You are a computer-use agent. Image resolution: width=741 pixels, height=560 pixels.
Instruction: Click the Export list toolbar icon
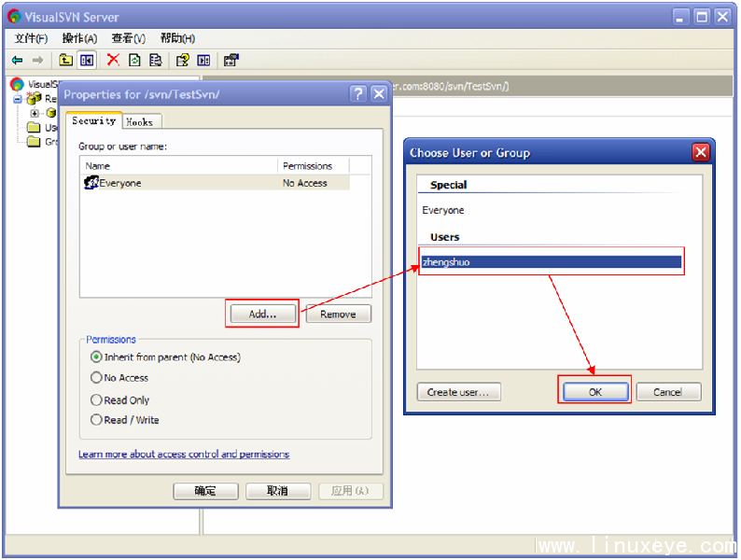point(156,60)
